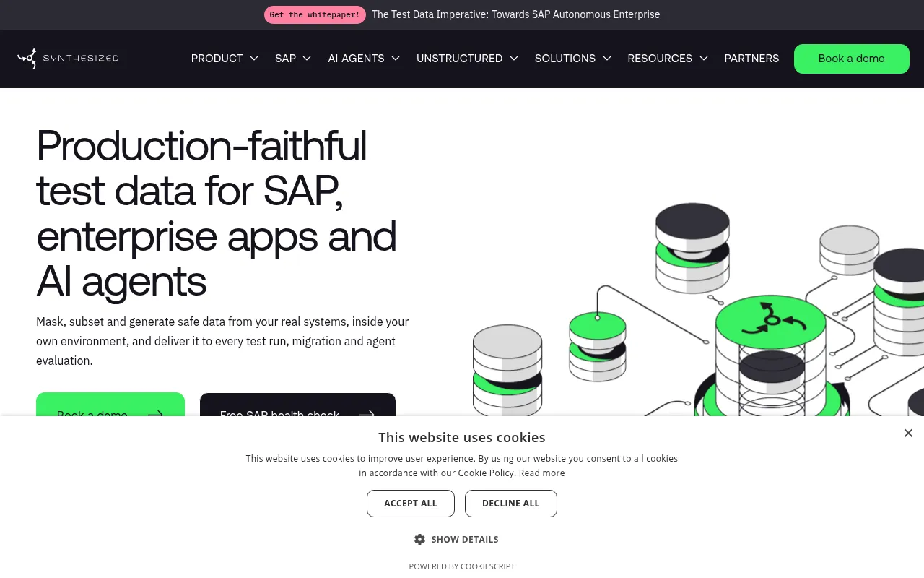Expand the PRODUCT menu chevron
924x578 pixels.
(254, 59)
